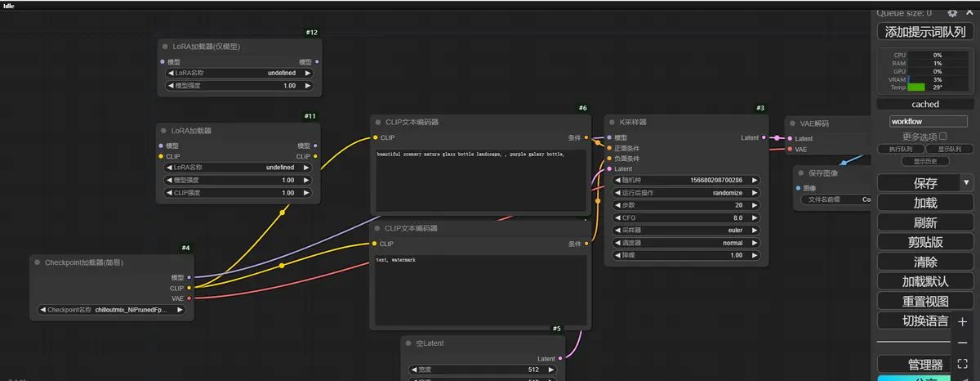
Task: Collapse the VAE解码 node via its title dot
Action: (x=793, y=123)
